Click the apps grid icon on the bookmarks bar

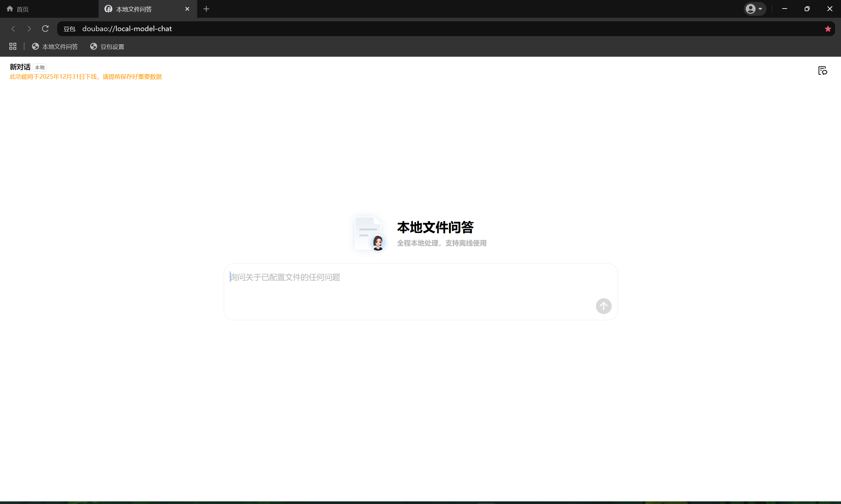pyautogui.click(x=12, y=46)
